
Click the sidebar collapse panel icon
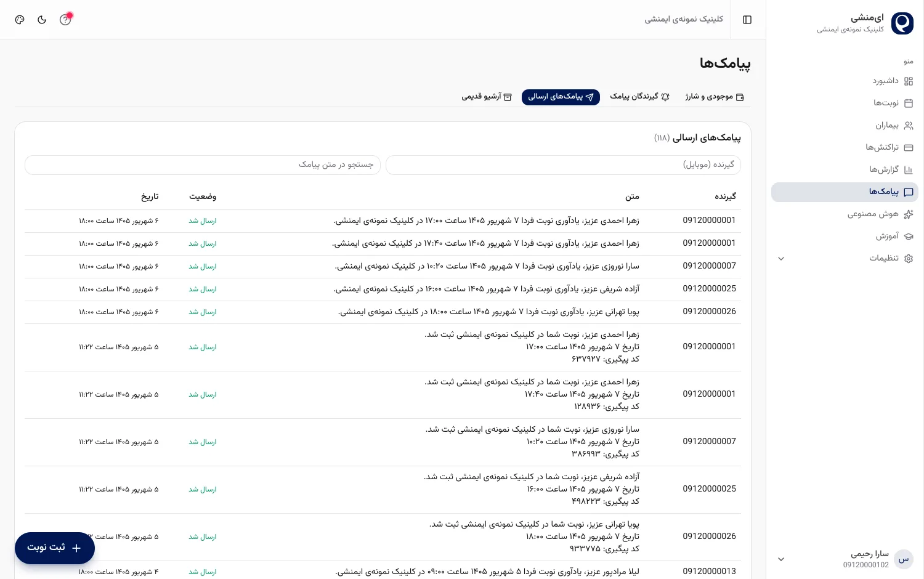pyautogui.click(x=747, y=20)
